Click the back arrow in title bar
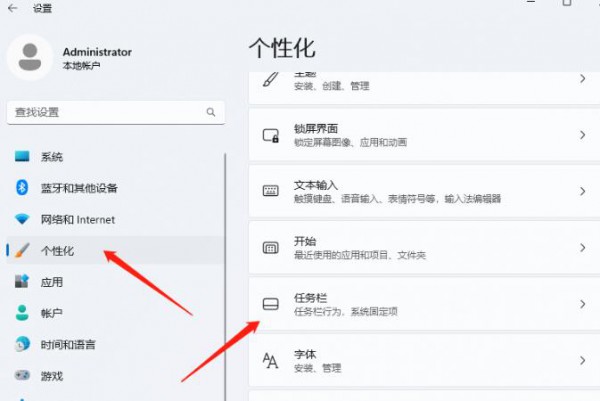 point(13,8)
